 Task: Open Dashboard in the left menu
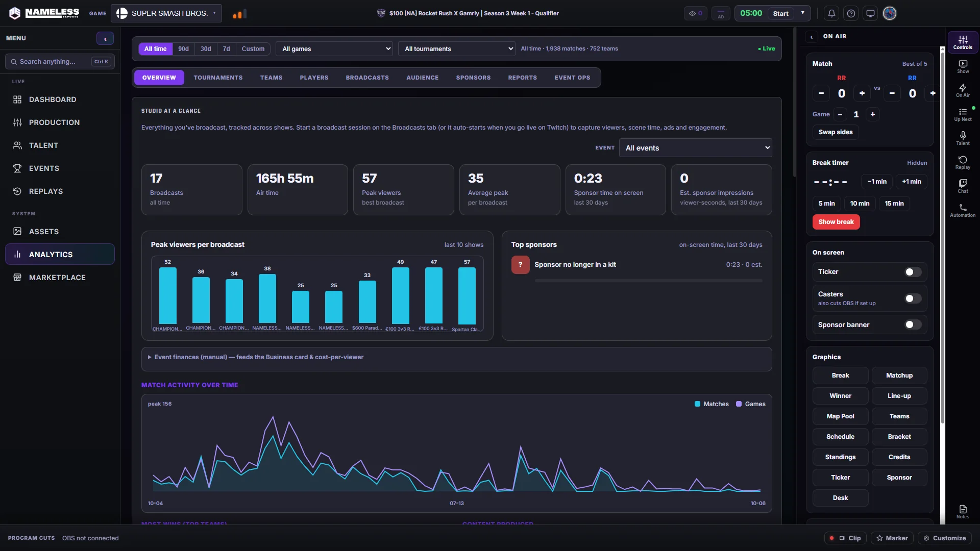60,99
